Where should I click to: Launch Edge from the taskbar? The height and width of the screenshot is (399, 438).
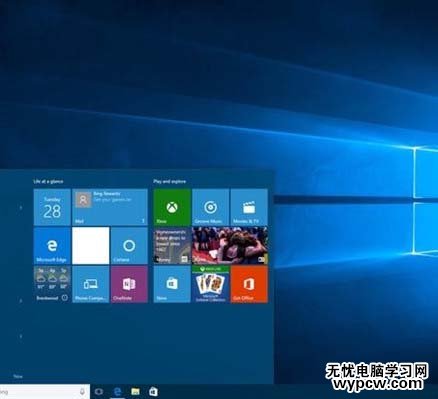[117, 392]
